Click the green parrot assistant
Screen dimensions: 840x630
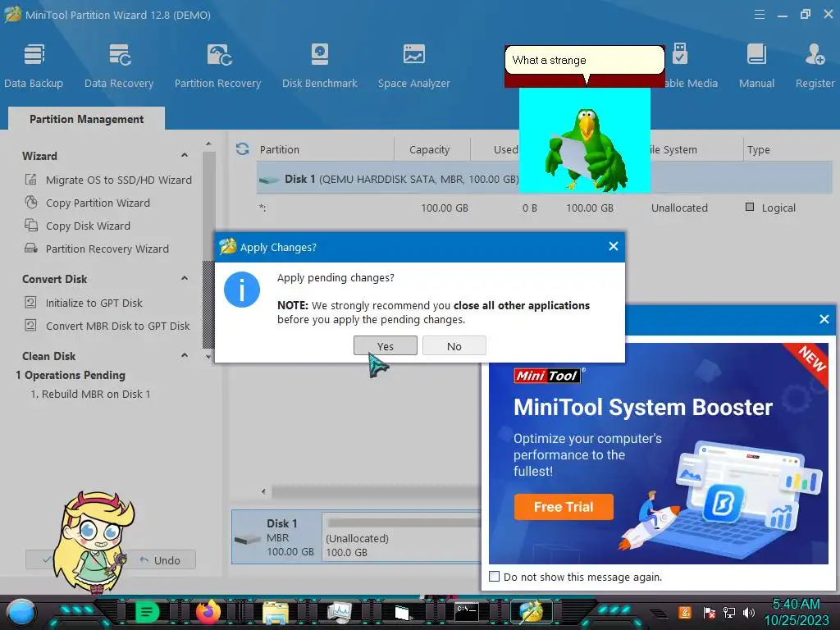pos(585,149)
